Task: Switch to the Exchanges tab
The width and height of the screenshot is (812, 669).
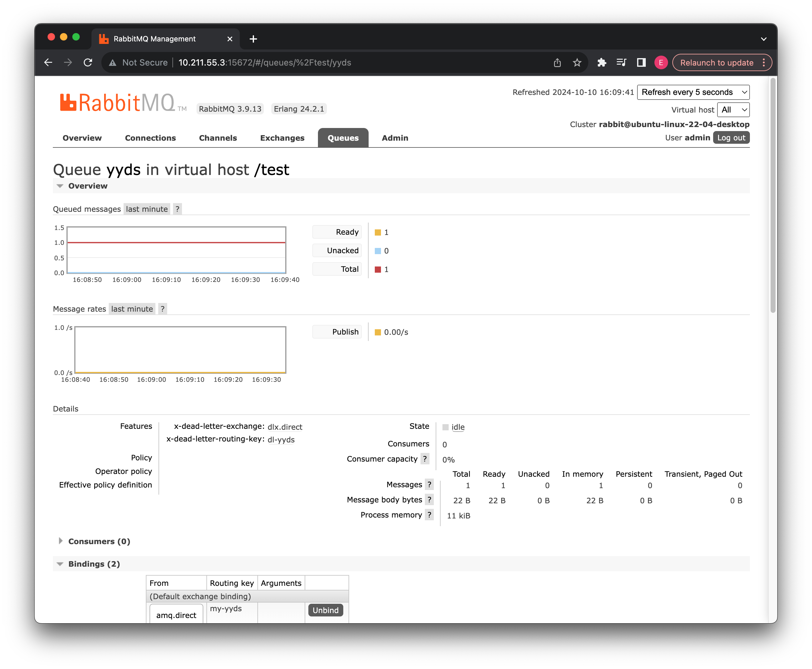Action: (x=282, y=138)
